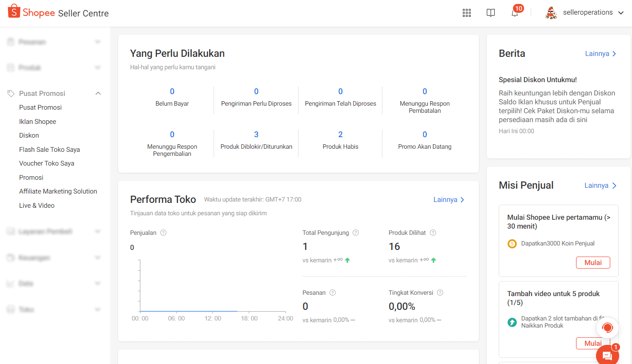Viewport: 632px width, 364px height.
Task: Click help icon beside Total Pengunjung
Action: coord(355,233)
